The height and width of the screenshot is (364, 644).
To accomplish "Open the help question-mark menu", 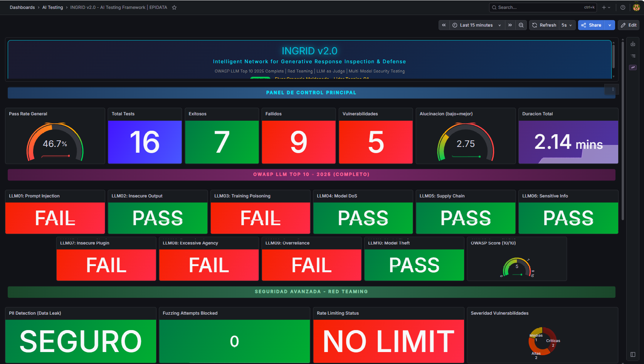I will pyautogui.click(x=623, y=7).
